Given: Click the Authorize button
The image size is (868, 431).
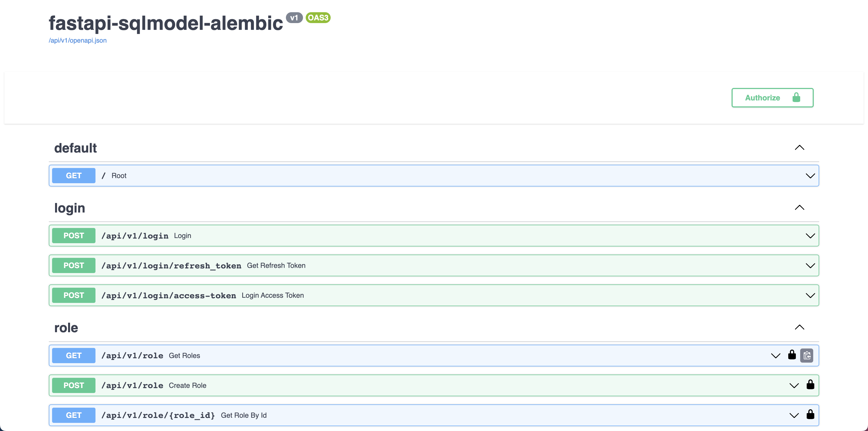Looking at the screenshot, I should click(772, 98).
